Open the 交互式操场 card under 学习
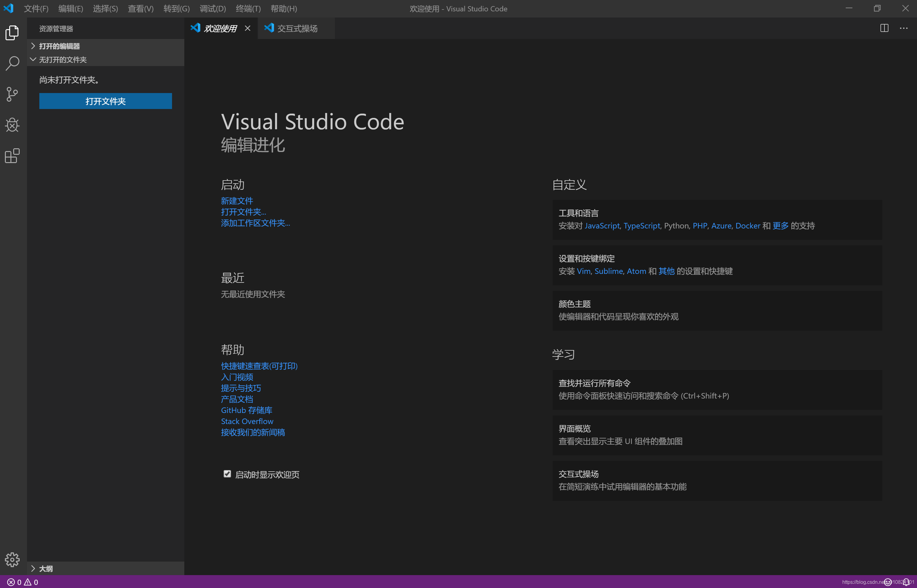Image resolution: width=917 pixels, height=588 pixels. click(x=717, y=480)
